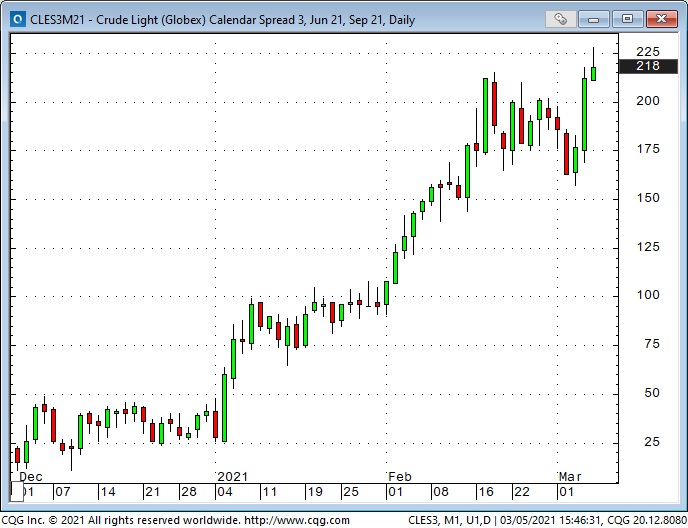This screenshot has height=528, width=688.
Task: Minimize the CLES3M21 chart window
Action: click(593, 19)
